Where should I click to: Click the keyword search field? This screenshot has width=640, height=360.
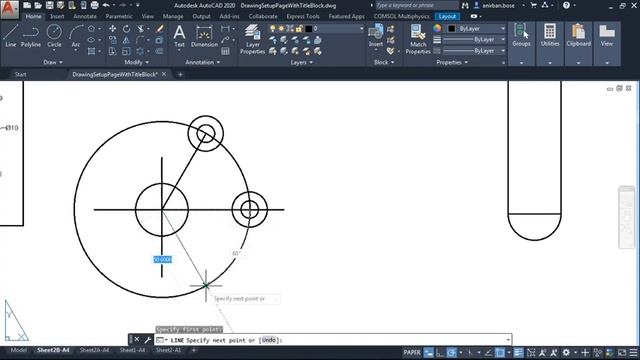[416, 5]
